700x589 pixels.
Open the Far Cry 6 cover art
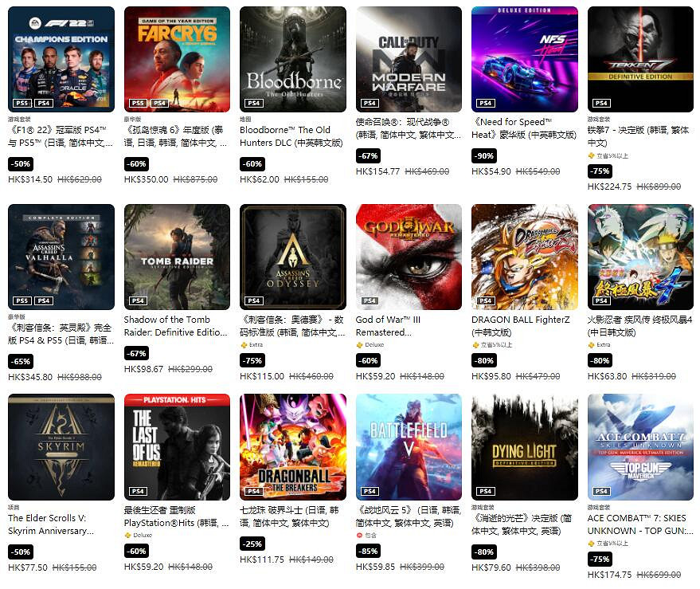coord(178,59)
